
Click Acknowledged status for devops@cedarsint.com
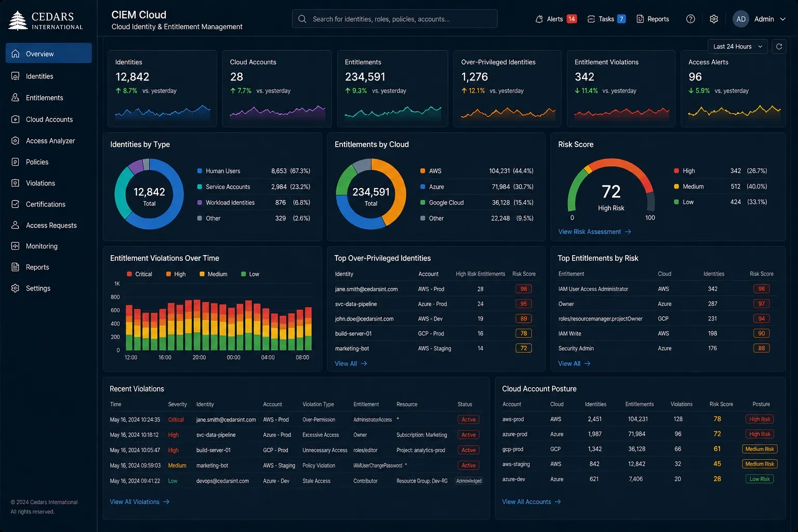(469, 481)
